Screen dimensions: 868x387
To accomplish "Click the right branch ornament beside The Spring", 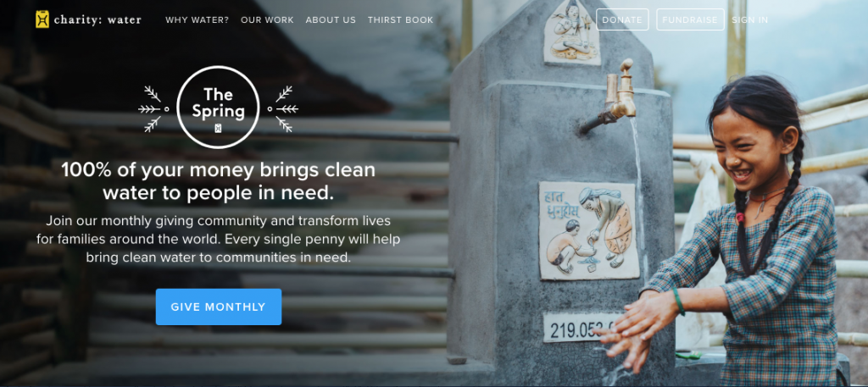I will click(282, 109).
